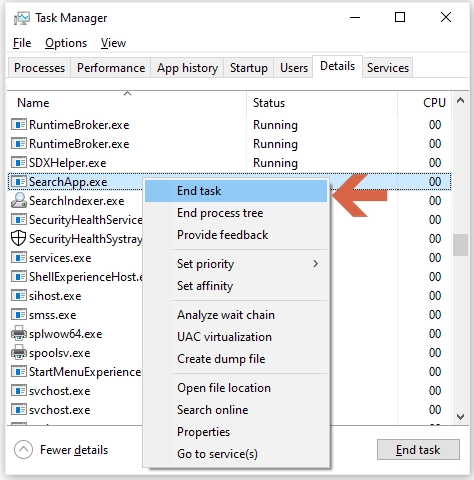Choose End process tree

coord(236,213)
